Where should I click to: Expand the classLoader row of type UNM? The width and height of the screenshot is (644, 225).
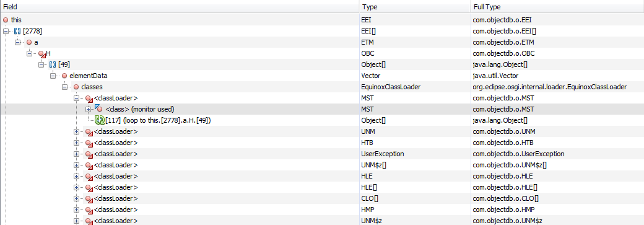click(76, 131)
